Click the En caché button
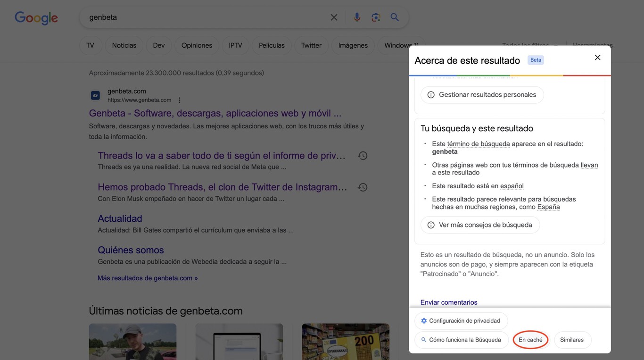The height and width of the screenshot is (360, 644). click(x=530, y=339)
